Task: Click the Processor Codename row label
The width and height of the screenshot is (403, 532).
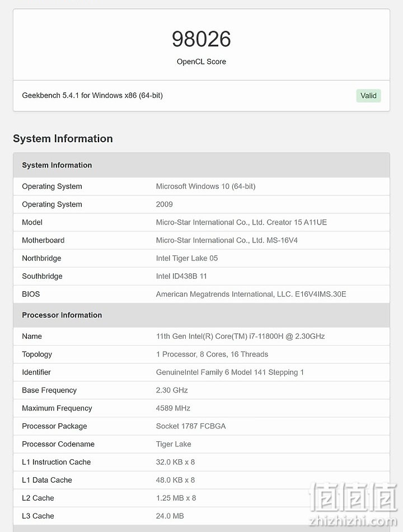Action: point(58,444)
